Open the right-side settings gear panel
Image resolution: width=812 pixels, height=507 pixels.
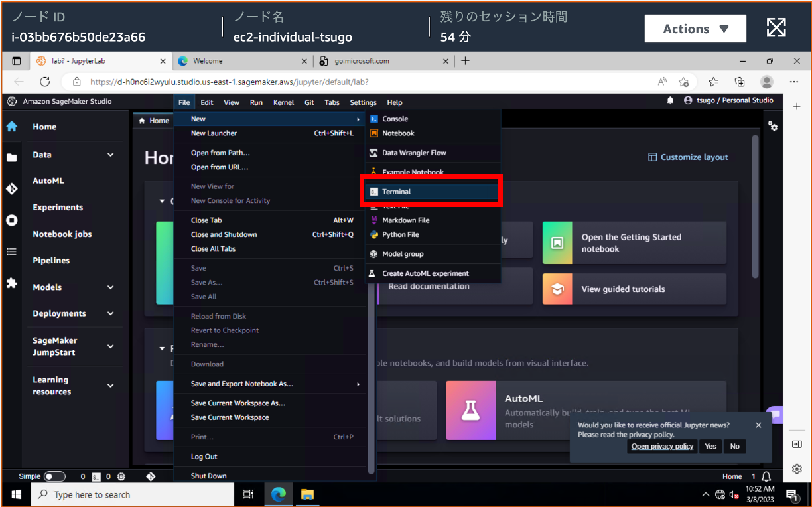(797, 469)
